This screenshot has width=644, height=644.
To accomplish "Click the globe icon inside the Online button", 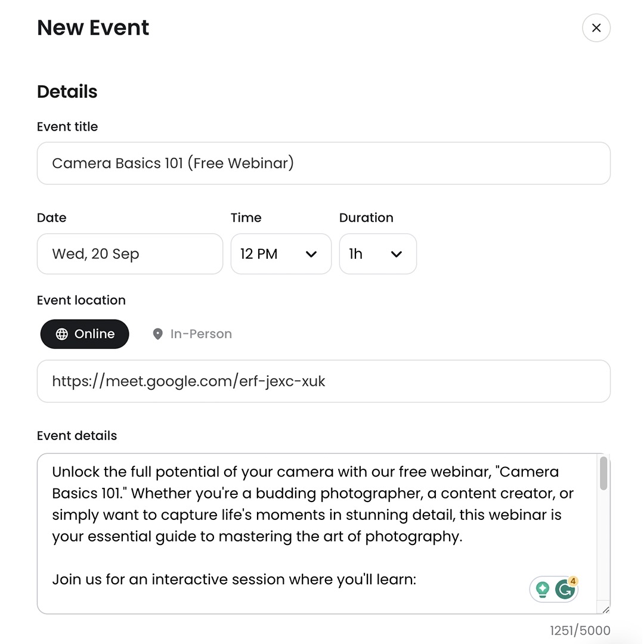I will pos(62,334).
